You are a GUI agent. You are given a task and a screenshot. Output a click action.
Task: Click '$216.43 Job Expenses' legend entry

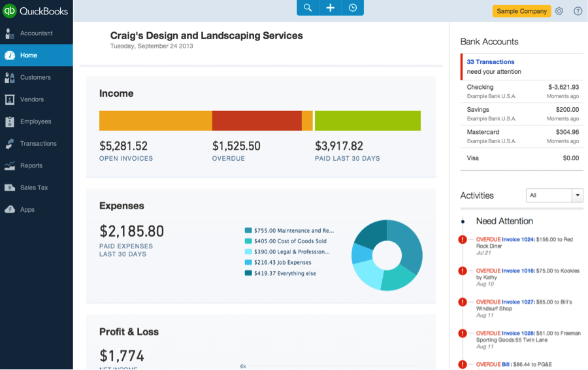[278, 262]
